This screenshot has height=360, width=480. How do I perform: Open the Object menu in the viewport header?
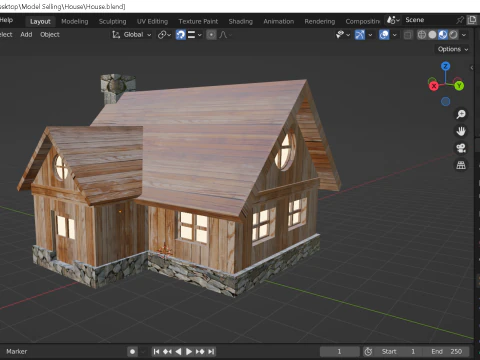pos(50,34)
